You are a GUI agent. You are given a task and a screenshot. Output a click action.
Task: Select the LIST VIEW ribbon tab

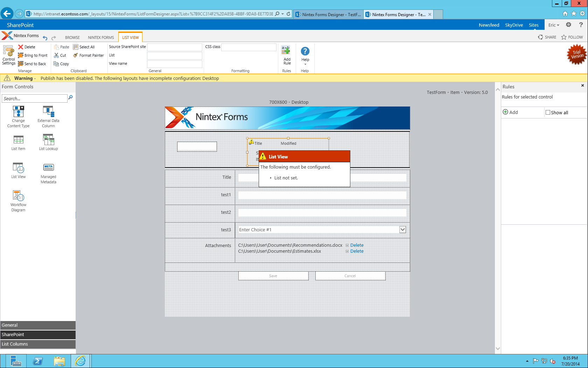(x=131, y=38)
